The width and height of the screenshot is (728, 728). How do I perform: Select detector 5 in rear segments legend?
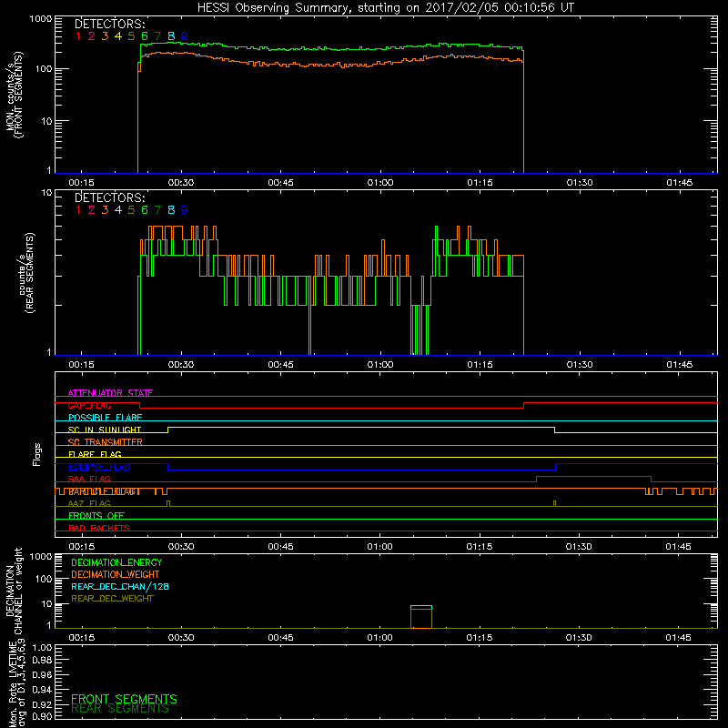pos(131,210)
